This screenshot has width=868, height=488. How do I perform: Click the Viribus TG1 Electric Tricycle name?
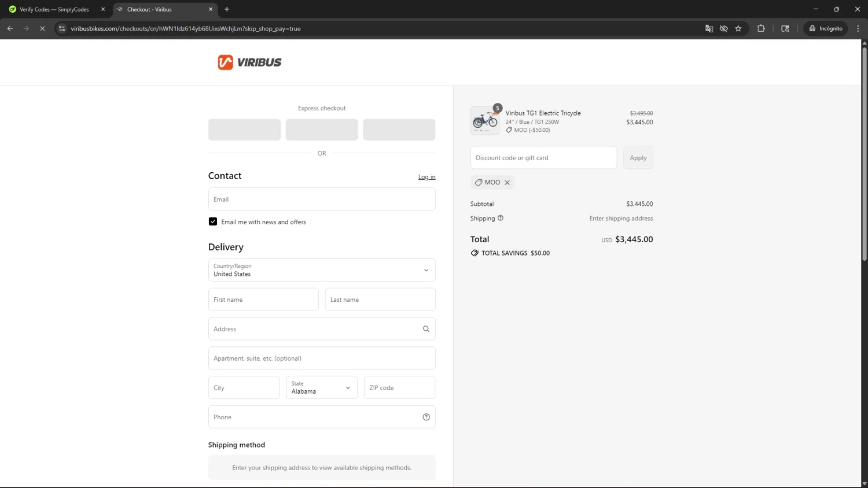[543, 113]
